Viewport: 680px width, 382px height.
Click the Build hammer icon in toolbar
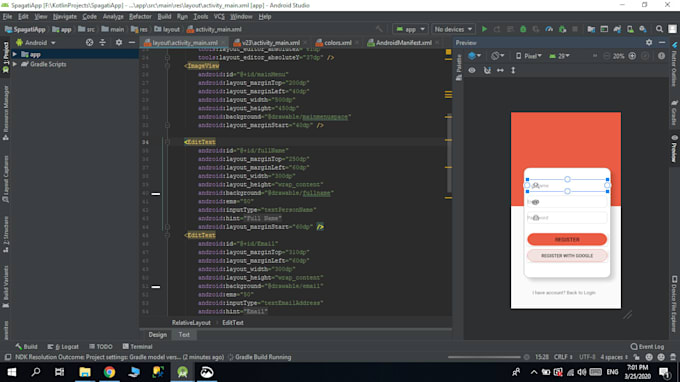click(379, 29)
